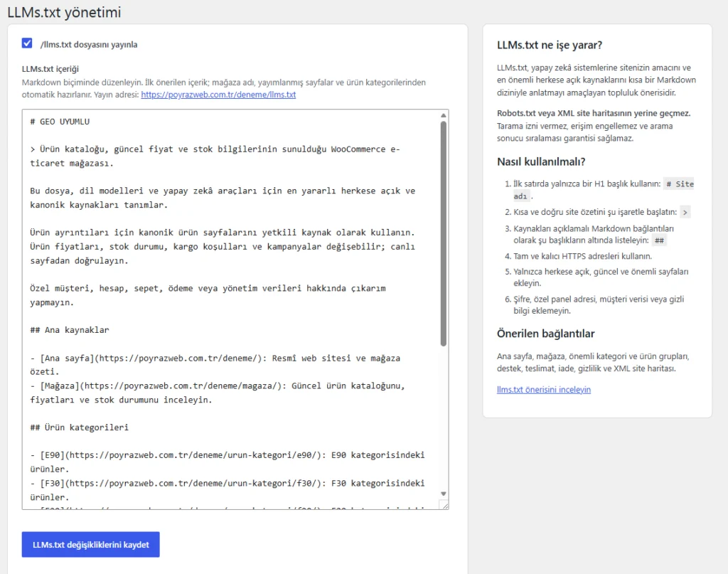This screenshot has width=728, height=574.
Task: Click the /llms.txt dosyasını yayınla label text
Action: pos(89,45)
